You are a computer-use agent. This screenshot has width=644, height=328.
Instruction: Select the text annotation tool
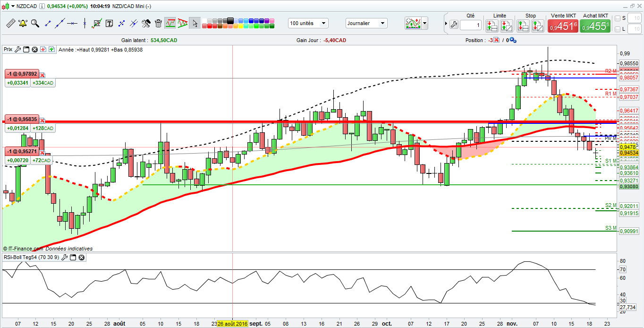pyautogui.click(x=109, y=23)
